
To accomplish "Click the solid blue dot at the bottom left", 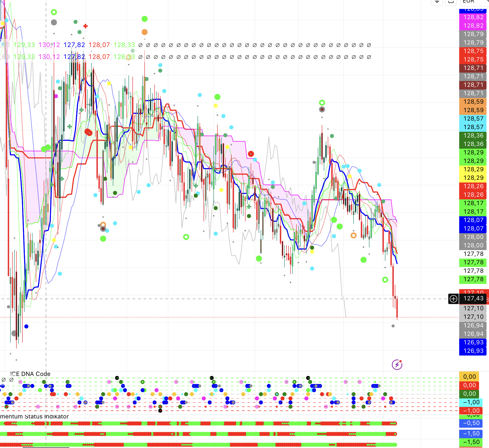I will click(26, 326).
